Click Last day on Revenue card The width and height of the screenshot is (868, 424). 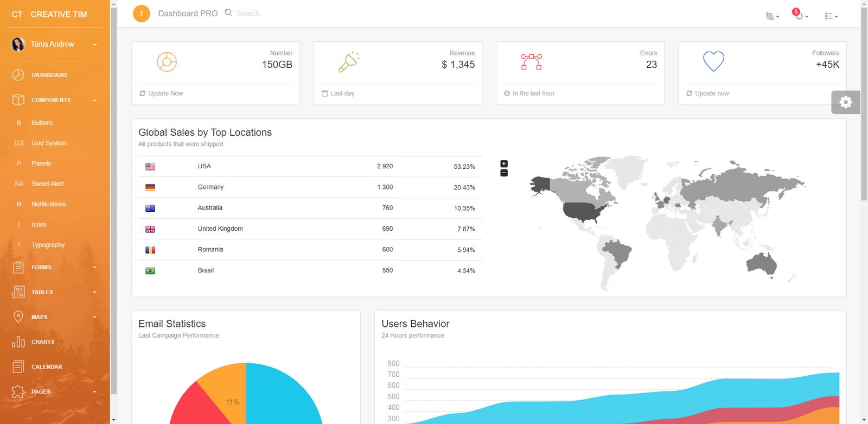[x=342, y=93]
